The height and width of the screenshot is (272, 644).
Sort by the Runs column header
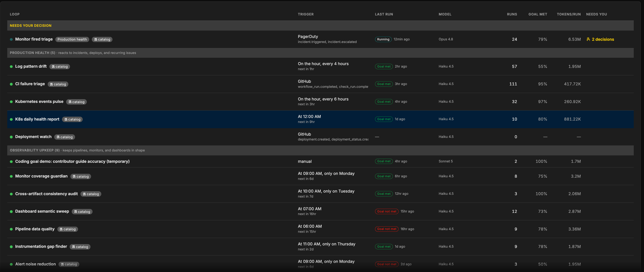512,14
